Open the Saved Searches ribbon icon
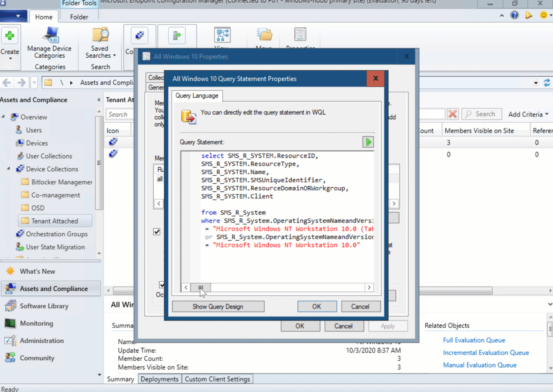 coord(101,43)
